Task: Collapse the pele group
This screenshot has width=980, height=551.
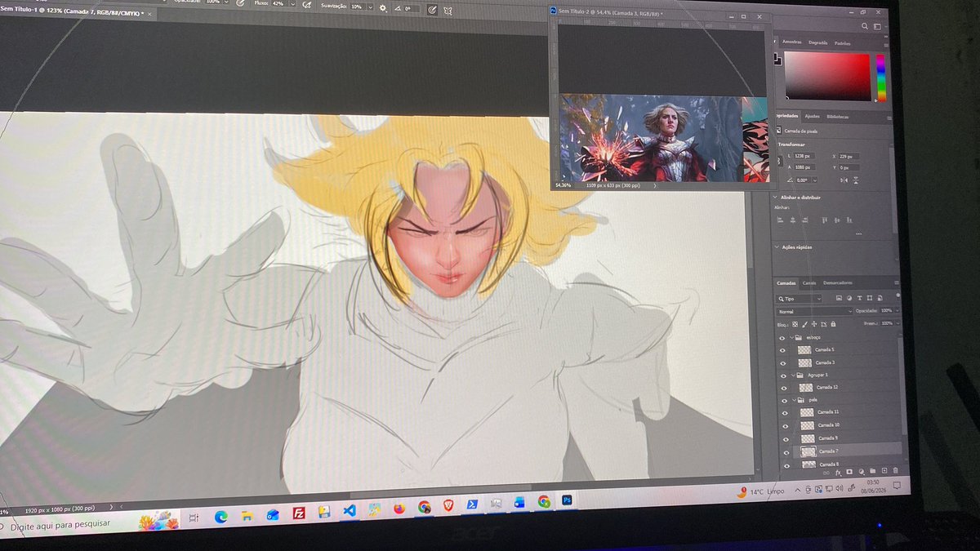Action: [x=795, y=400]
